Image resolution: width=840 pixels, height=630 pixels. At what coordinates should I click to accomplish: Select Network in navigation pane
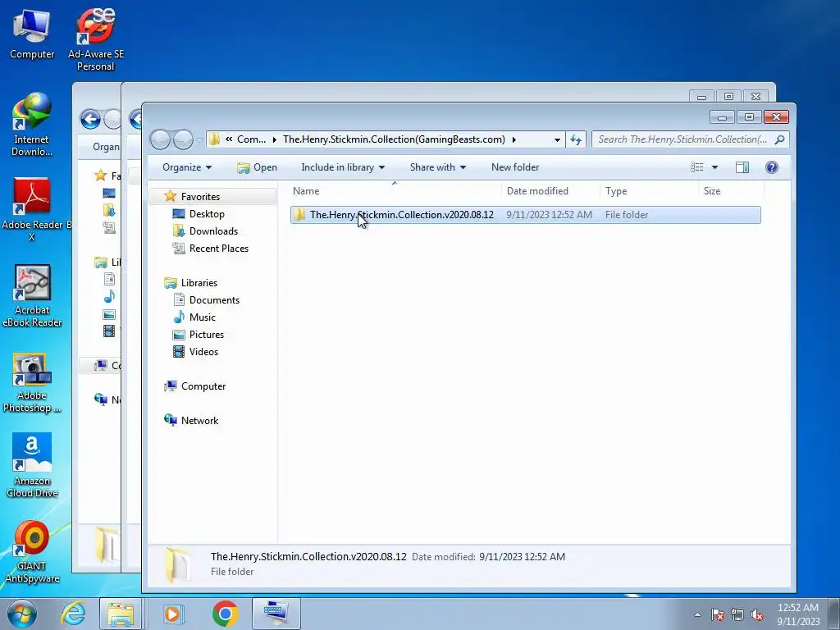click(199, 421)
